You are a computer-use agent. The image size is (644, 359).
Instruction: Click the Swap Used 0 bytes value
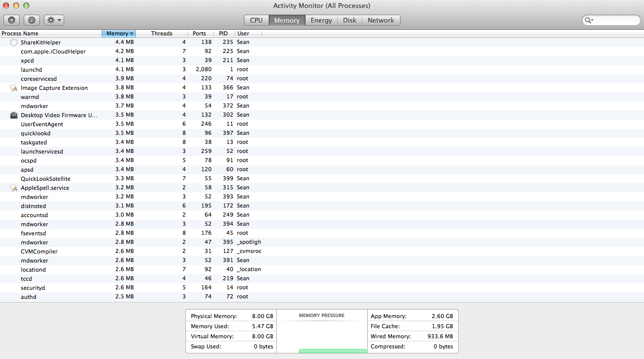click(x=263, y=346)
